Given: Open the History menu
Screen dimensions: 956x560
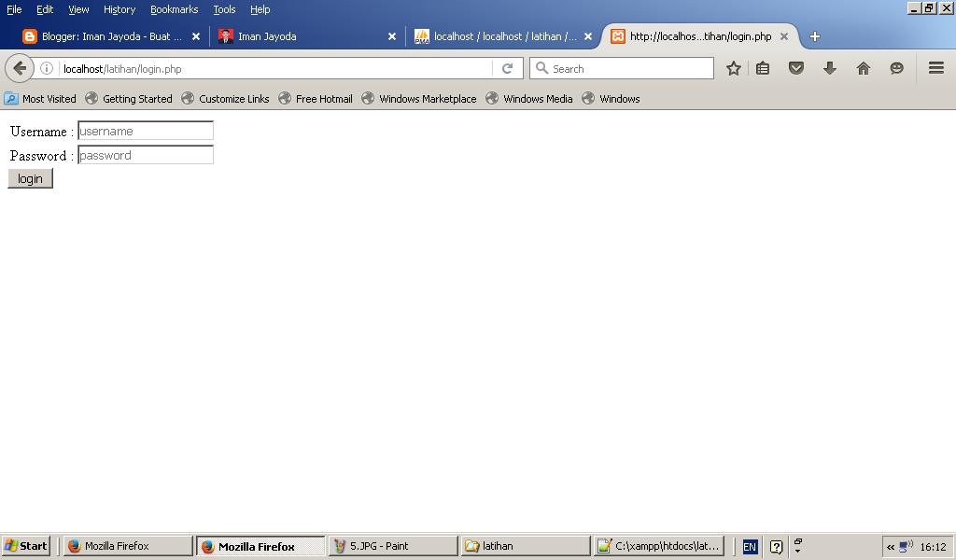Looking at the screenshot, I should [119, 9].
